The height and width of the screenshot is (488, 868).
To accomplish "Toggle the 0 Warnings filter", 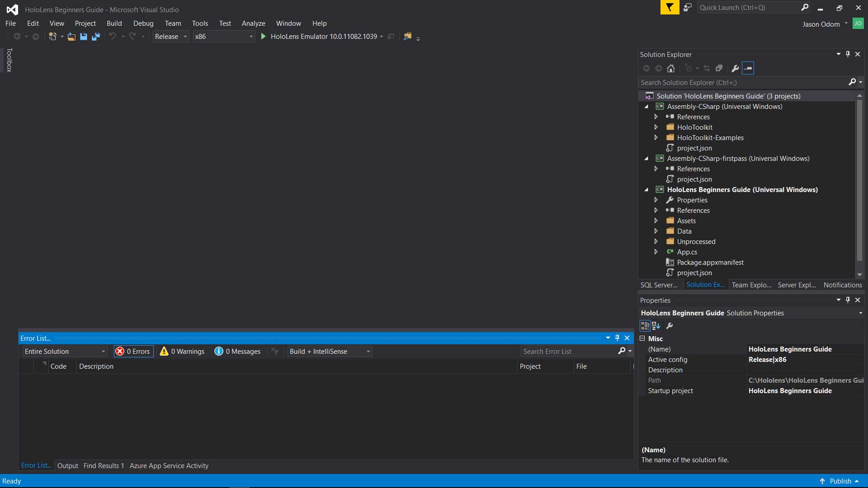I will click(x=182, y=352).
